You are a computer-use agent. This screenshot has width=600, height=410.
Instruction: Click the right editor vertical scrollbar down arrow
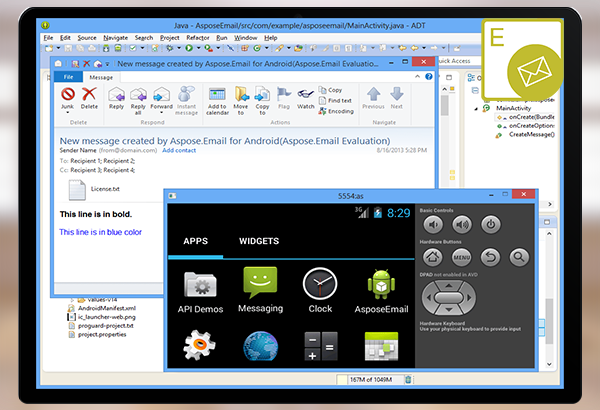pos(549,364)
